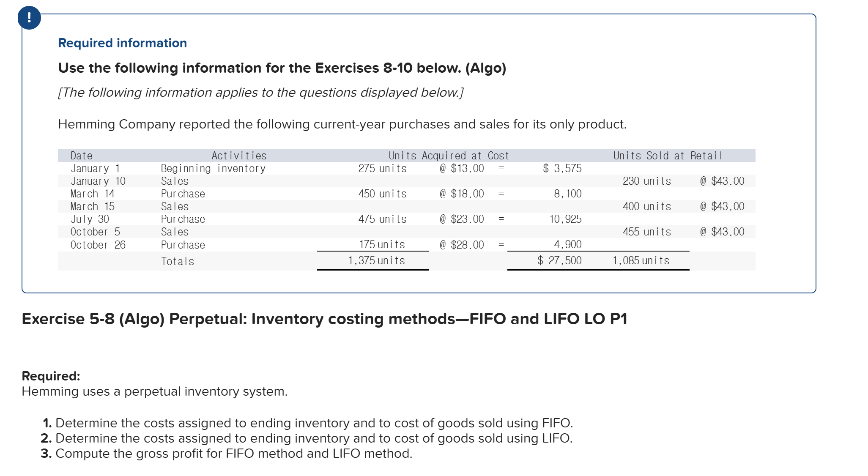This screenshot has height=476, width=868.
Task: Click the "Units Sold at Retail" header
Action: (x=668, y=156)
